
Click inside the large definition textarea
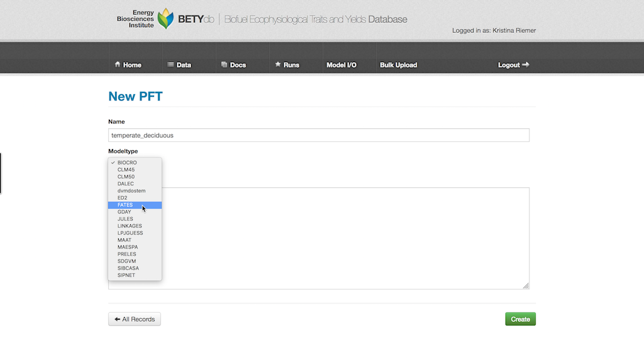[346, 239]
